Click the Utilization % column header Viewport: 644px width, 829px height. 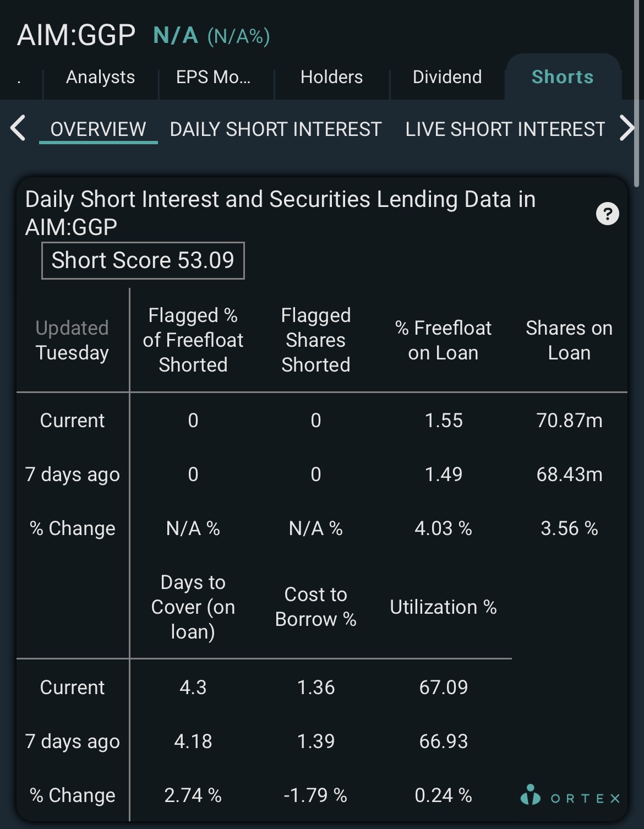(443, 607)
